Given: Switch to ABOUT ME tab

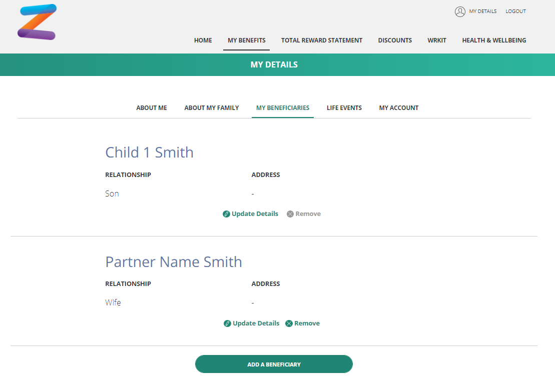Looking at the screenshot, I should [152, 108].
